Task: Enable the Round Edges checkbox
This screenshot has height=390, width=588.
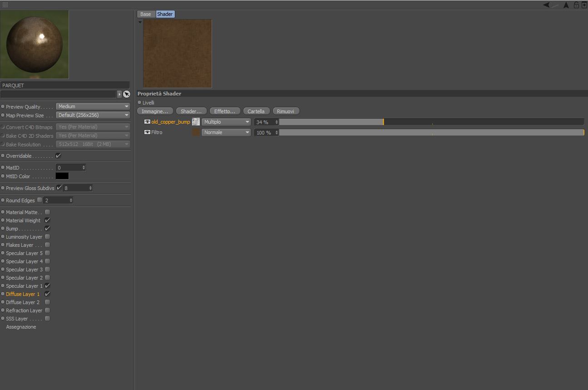Action: pos(40,200)
